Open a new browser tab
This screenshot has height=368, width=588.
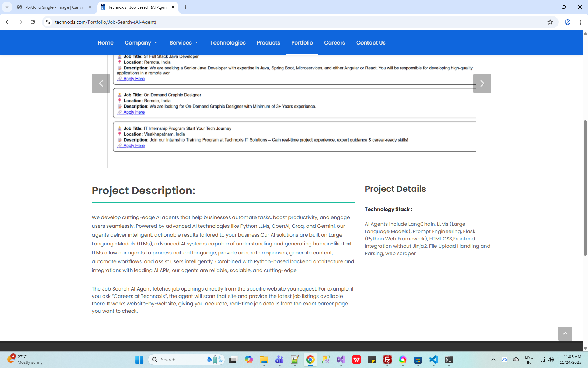tap(185, 7)
